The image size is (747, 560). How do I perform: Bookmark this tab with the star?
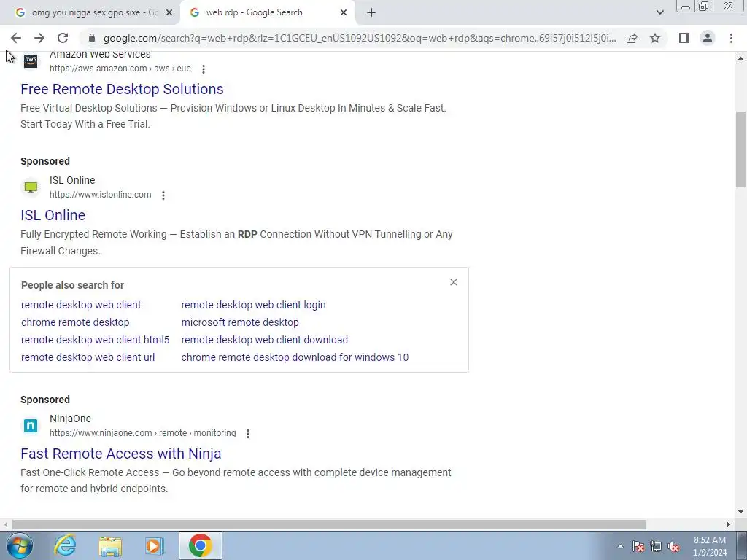[655, 38]
